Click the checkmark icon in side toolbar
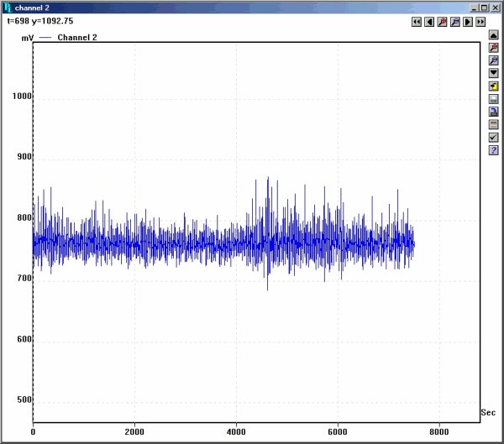The height and width of the screenshot is (444, 504). pos(494,137)
